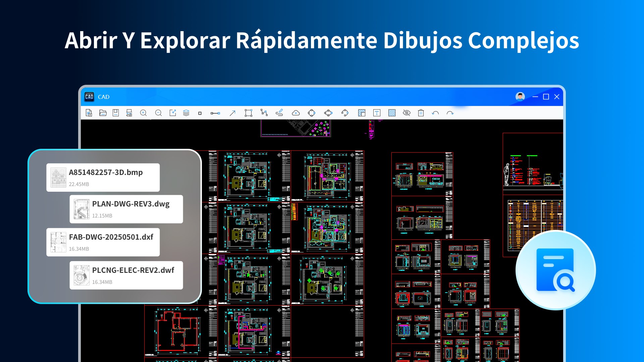
Task: Delete selection with trash icon
Action: click(421, 113)
